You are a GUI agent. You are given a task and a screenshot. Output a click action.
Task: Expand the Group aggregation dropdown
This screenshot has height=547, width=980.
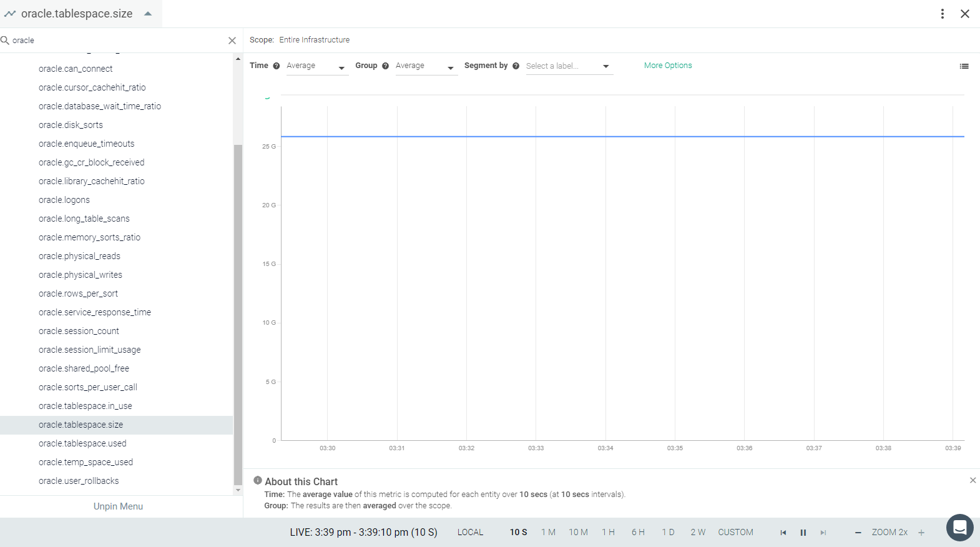pos(426,66)
